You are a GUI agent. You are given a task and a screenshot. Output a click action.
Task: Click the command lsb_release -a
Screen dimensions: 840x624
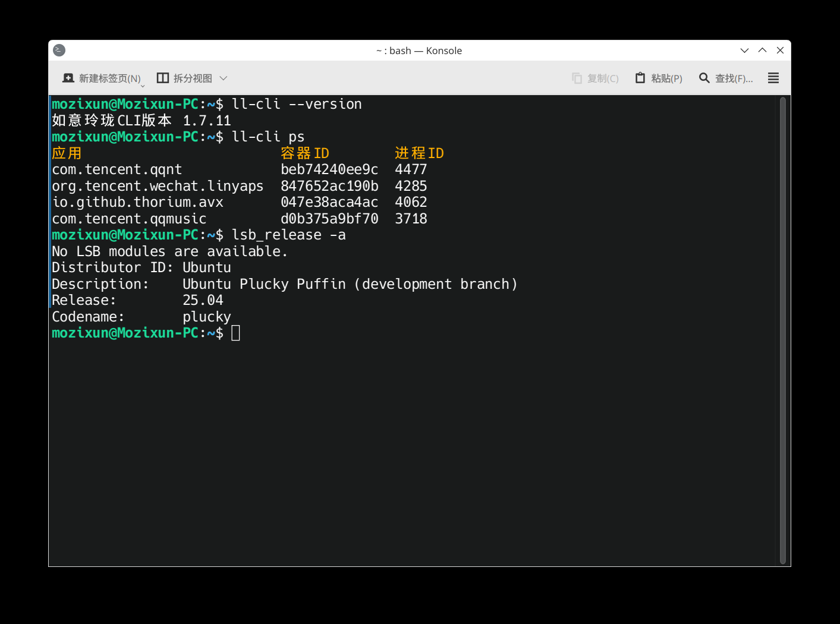288,235
